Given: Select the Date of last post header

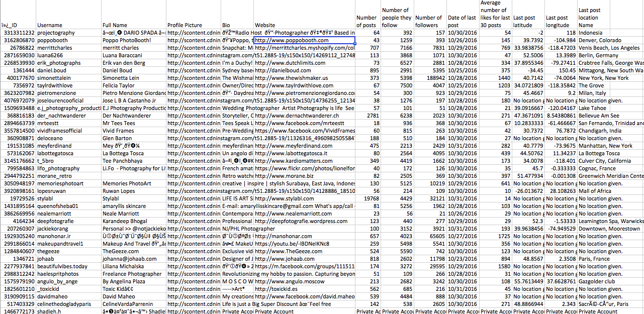Looking at the screenshot, I should pos(463,15).
